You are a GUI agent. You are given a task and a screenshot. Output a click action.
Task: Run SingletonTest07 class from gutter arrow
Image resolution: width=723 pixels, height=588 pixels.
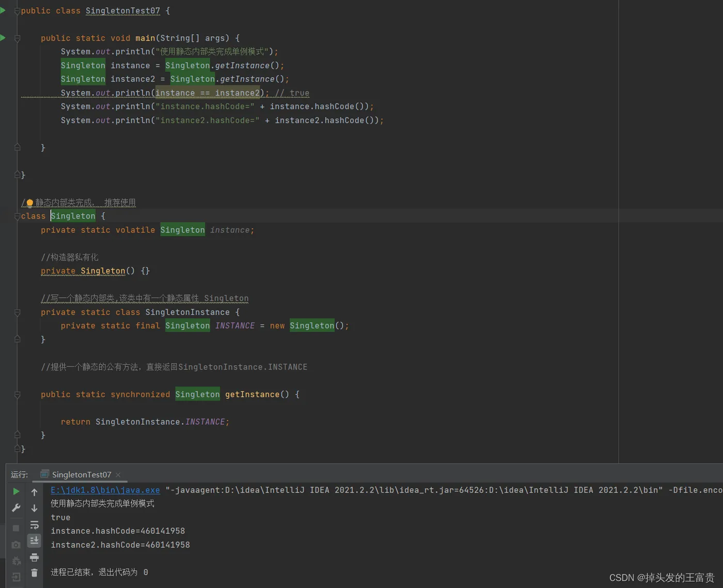(3, 10)
